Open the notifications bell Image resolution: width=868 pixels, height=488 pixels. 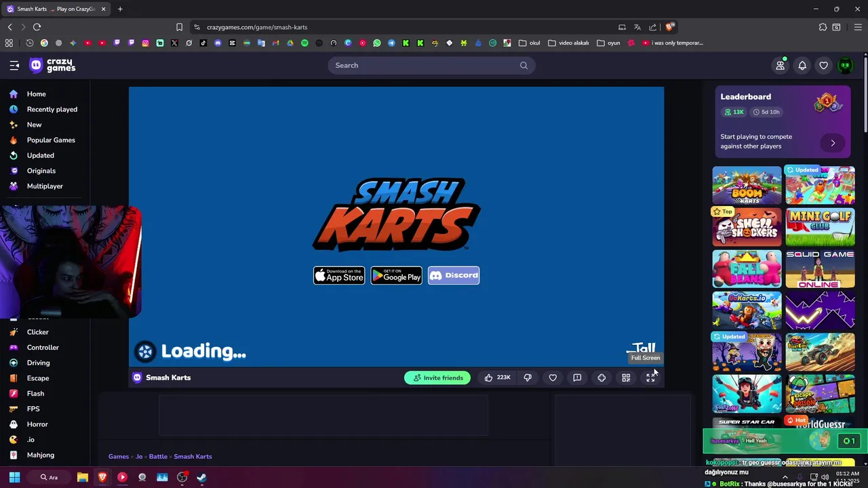(x=802, y=65)
